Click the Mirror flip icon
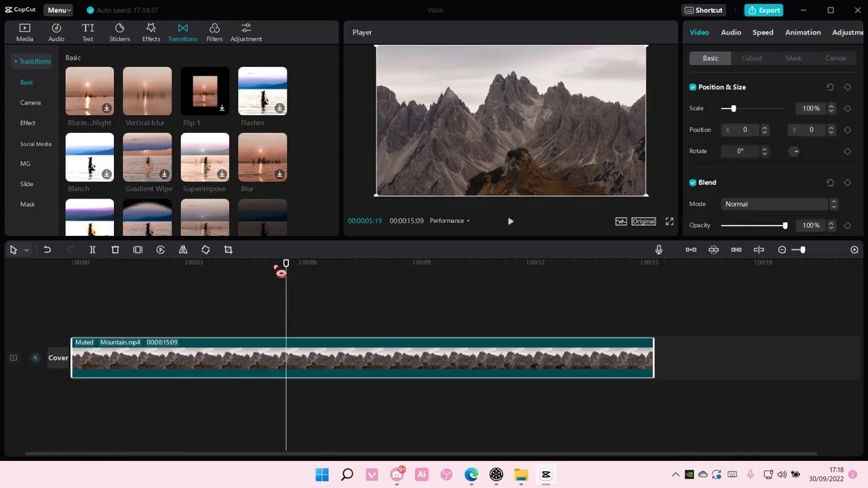This screenshot has width=868, height=488. (183, 250)
